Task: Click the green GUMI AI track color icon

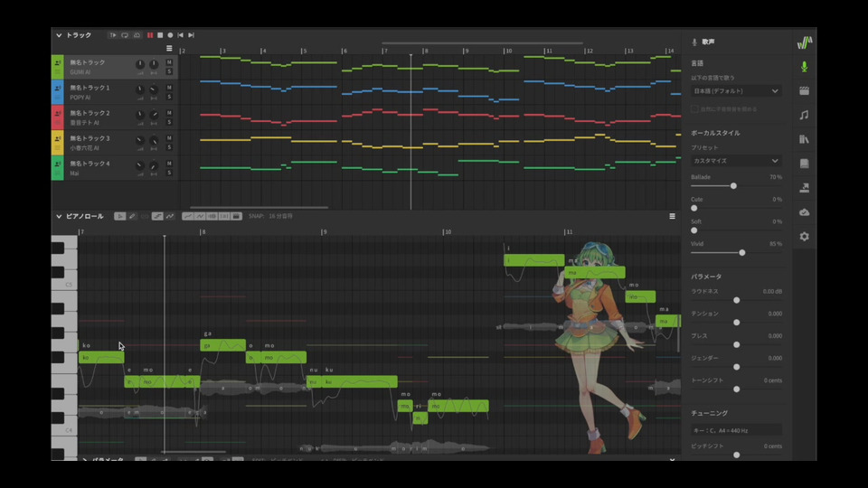Action: click(58, 67)
